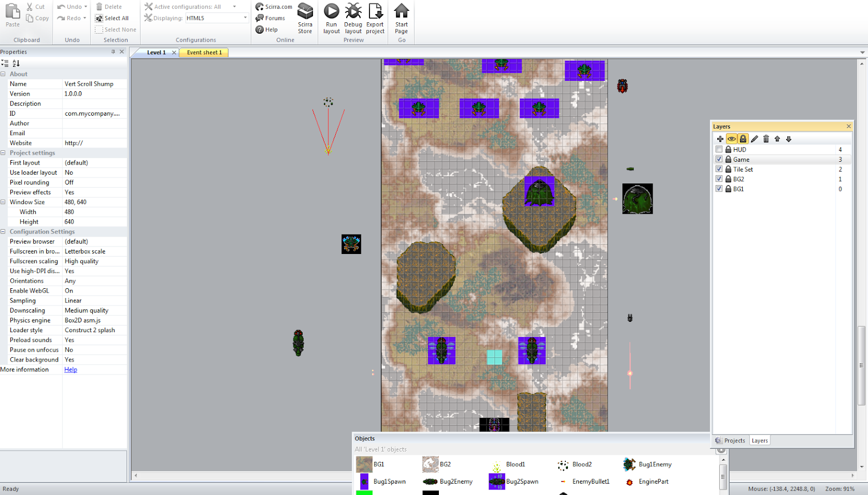Open the Redo dropdown arrow
868x495 pixels.
[x=85, y=18]
